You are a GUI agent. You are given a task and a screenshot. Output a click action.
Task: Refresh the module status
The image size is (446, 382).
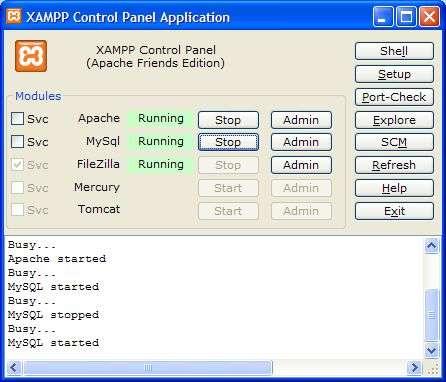394,165
